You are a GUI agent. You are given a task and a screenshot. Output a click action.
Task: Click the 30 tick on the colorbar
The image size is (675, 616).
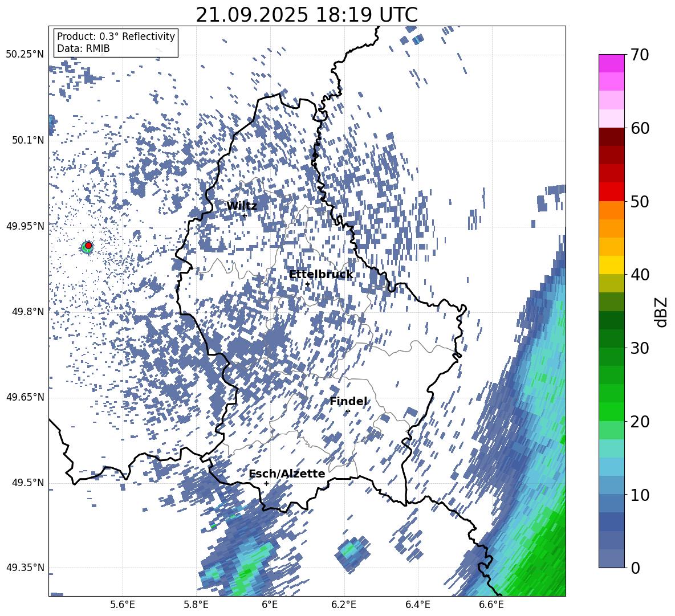pyautogui.click(x=639, y=348)
